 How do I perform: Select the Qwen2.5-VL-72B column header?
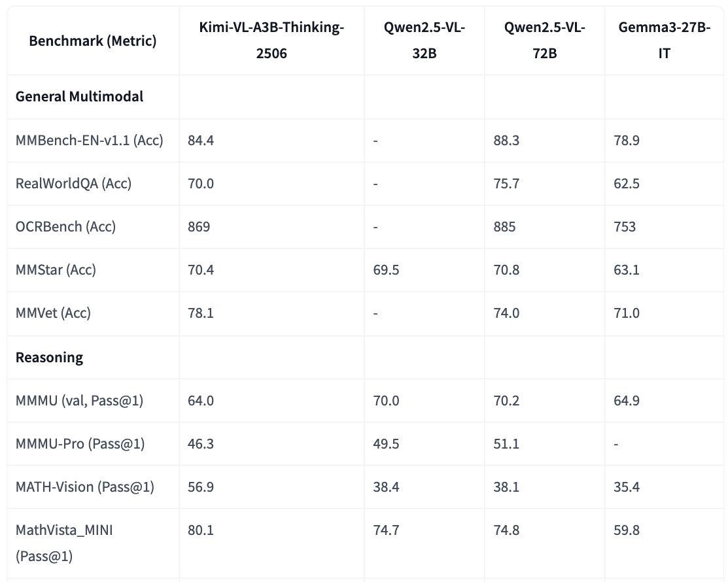click(544, 41)
